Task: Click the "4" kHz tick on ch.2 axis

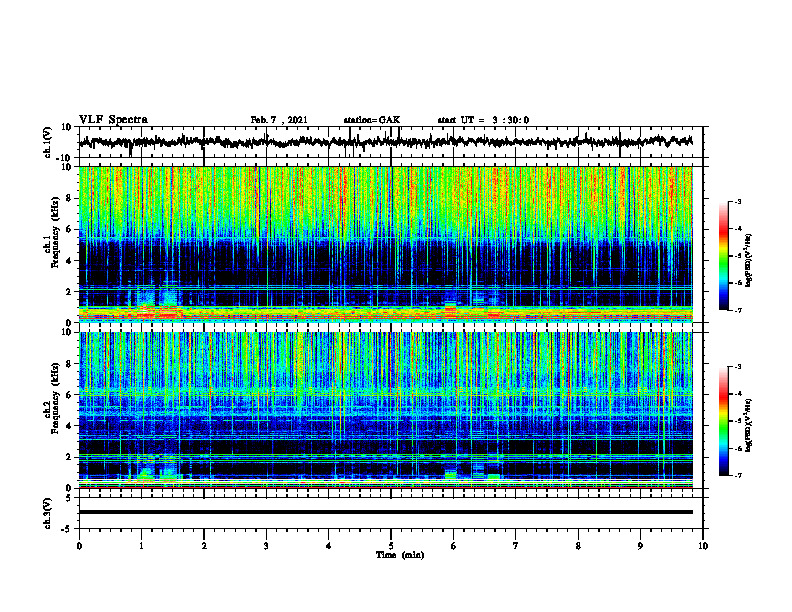Action: (69, 426)
